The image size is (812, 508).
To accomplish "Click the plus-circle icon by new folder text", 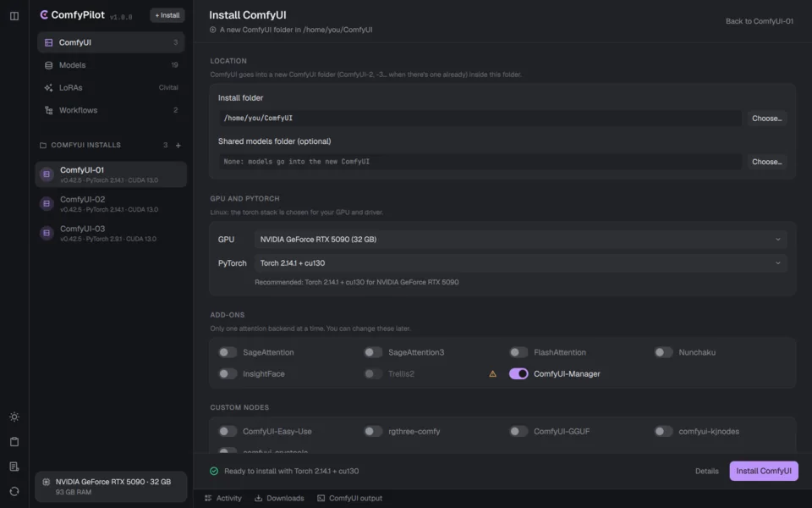I will [213, 30].
